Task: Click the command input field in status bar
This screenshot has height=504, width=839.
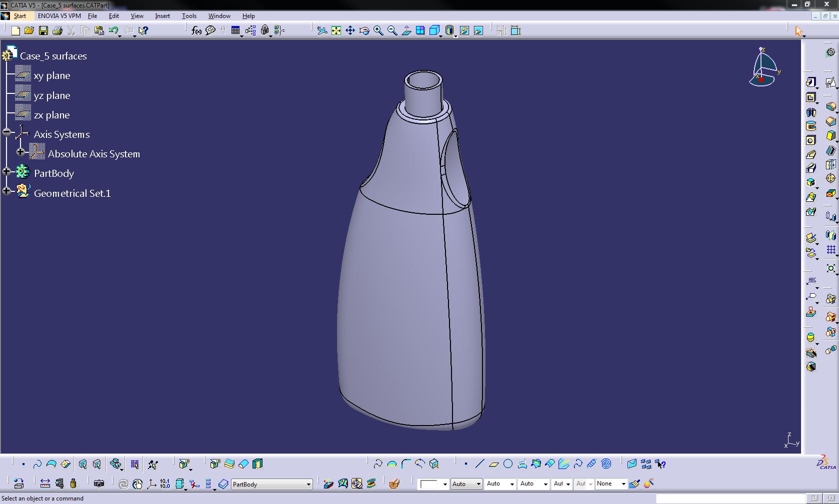Action: click(x=730, y=499)
